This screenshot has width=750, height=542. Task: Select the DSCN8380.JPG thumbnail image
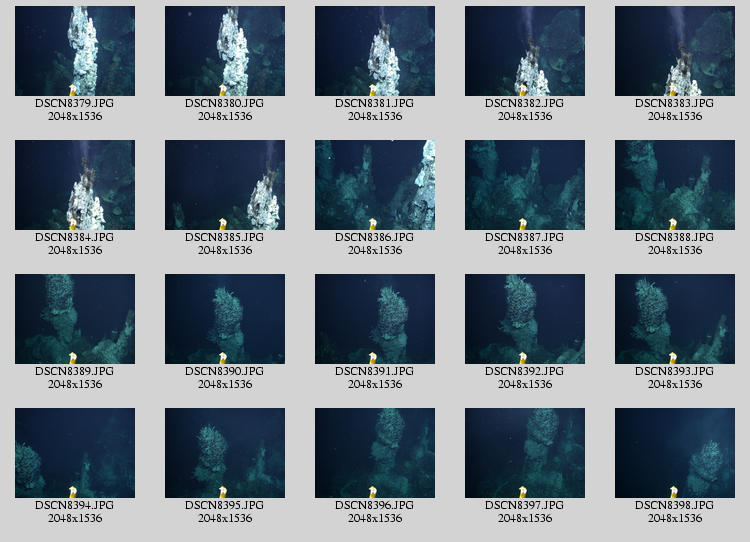[x=225, y=51]
